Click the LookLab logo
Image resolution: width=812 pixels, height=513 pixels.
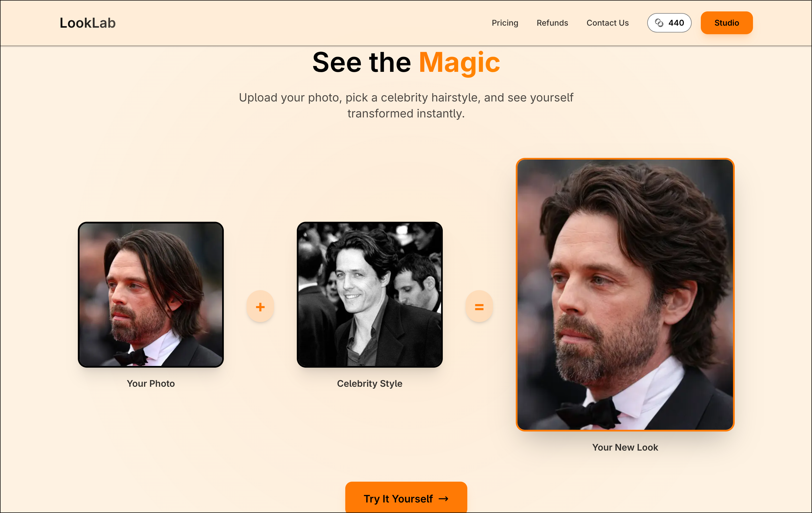(x=88, y=23)
